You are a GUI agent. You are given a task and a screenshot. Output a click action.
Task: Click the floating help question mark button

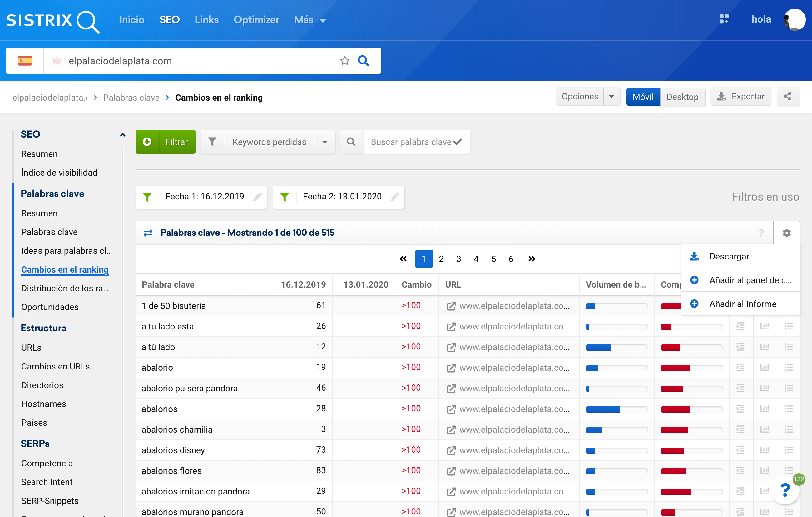785,490
